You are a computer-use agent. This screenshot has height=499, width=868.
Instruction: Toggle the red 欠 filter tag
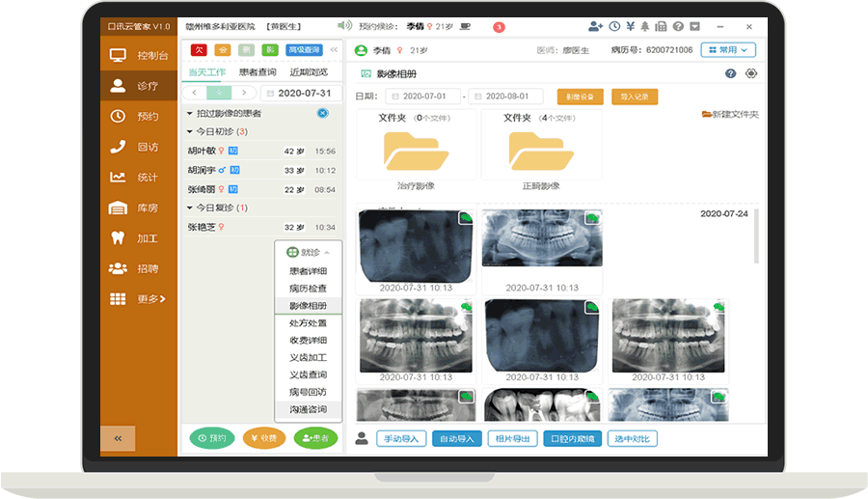click(199, 49)
